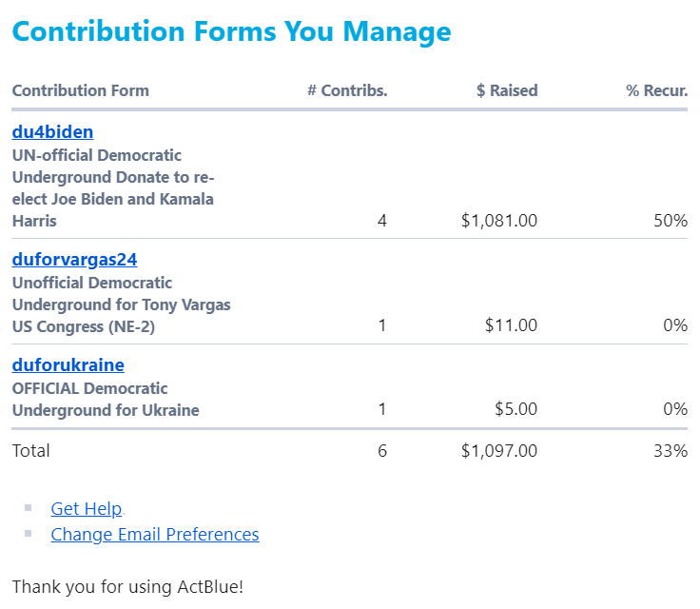This screenshot has height=609, width=700.
Task: Click the Contribution Form column header
Action: (x=80, y=90)
